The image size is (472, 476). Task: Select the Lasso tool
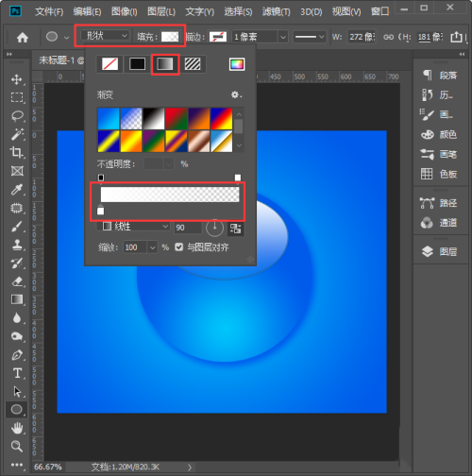click(17, 116)
